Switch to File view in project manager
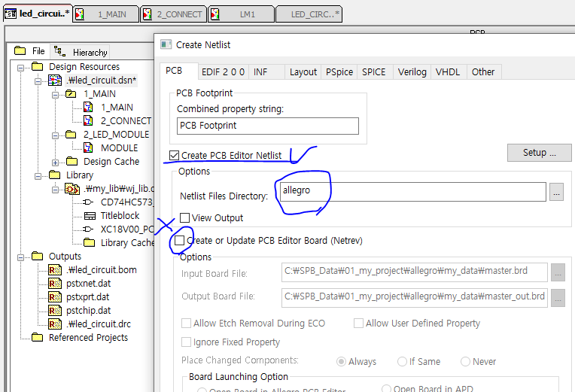575x392 pixels. point(29,51)
